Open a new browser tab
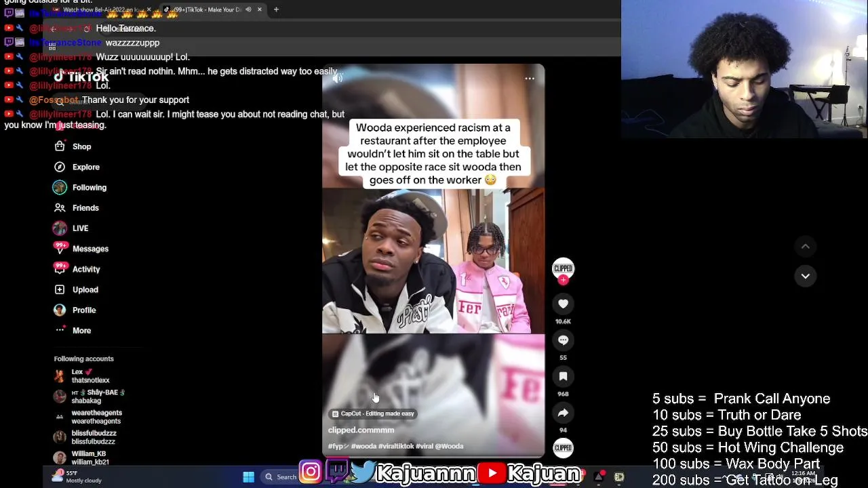868x488 pixels. point(276,9)
